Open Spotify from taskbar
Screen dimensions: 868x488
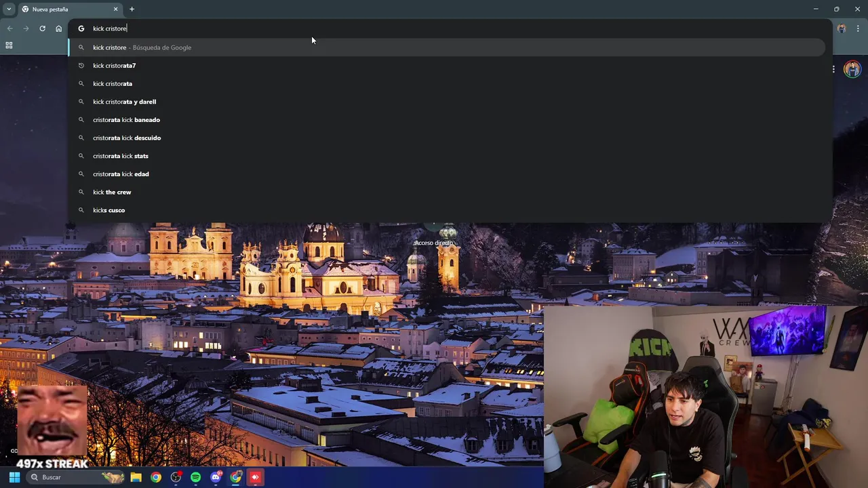pos(195,477)
